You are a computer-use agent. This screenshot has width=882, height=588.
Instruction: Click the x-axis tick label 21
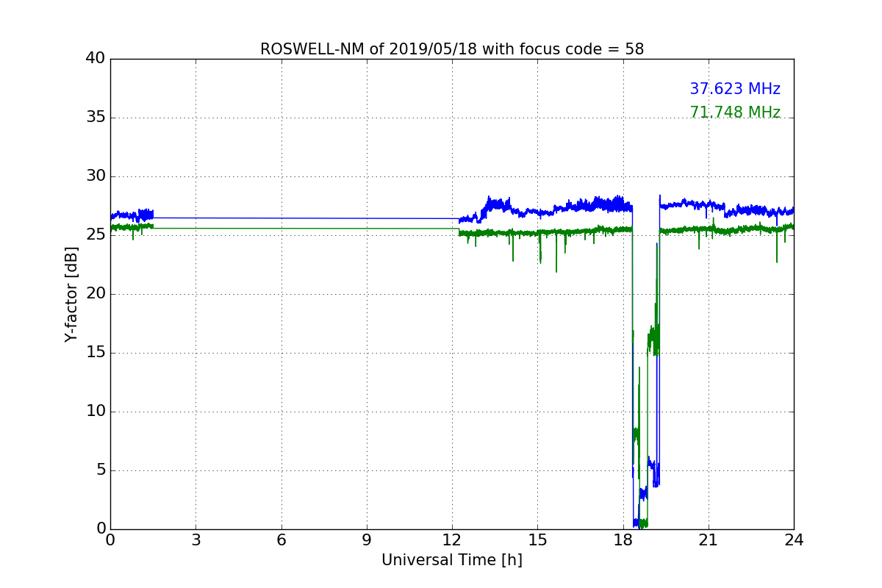click(709, 540)
